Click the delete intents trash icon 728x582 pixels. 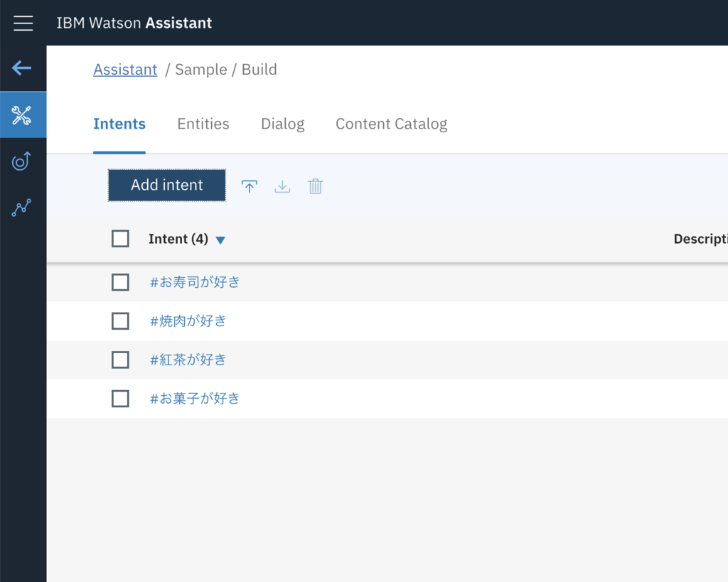[x=315, y=186]
